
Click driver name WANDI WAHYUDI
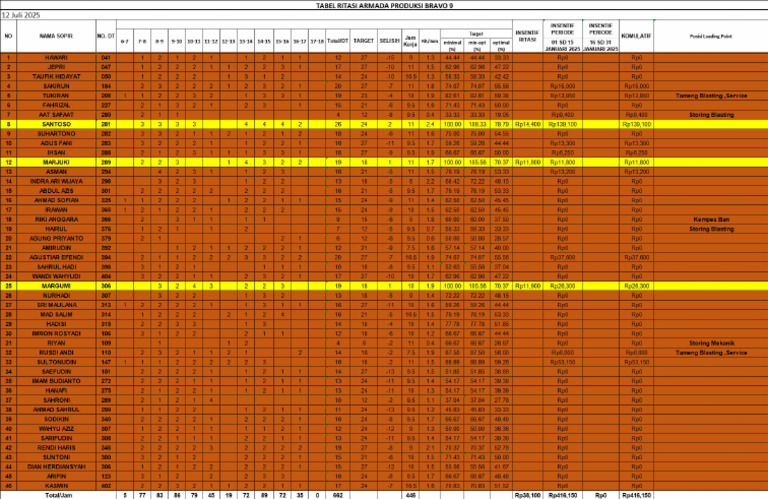click(x=56, y=276)
